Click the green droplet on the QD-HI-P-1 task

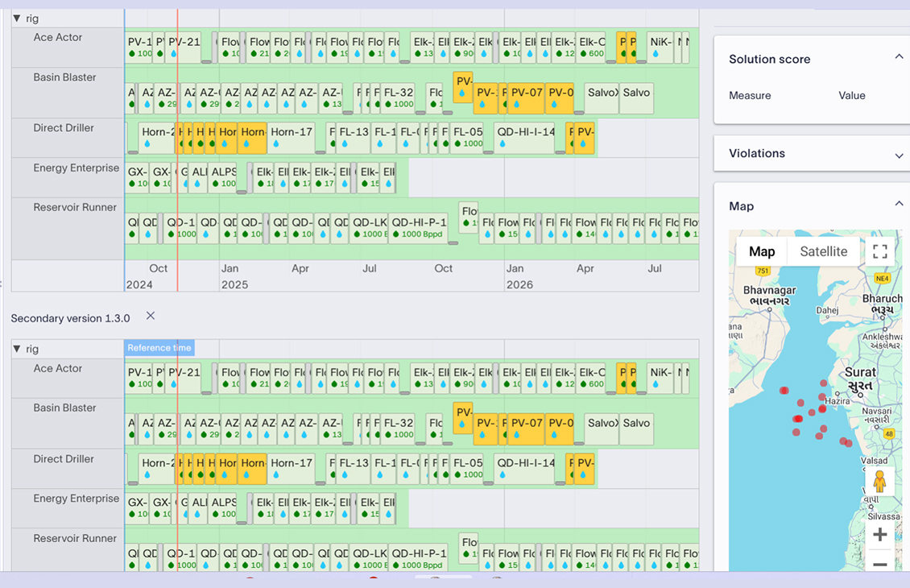395,234
